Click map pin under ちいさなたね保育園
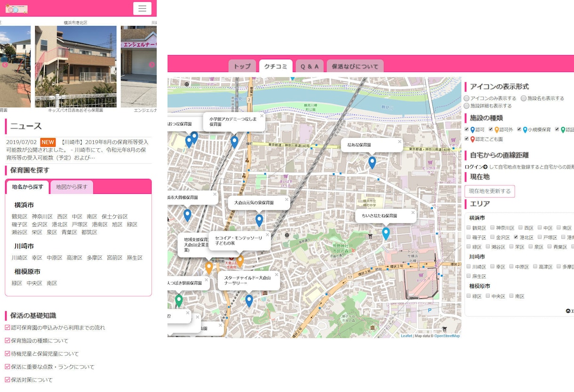This screenshot has height=392, width=574. (x=386, y=233)
